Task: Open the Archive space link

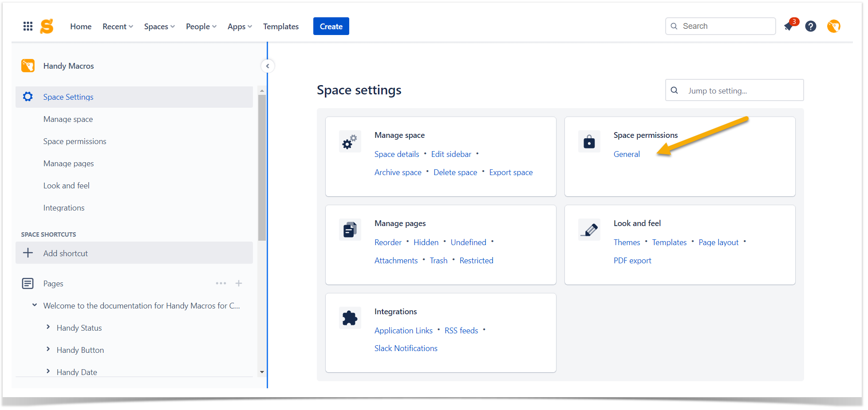Action: coord(398,172)
